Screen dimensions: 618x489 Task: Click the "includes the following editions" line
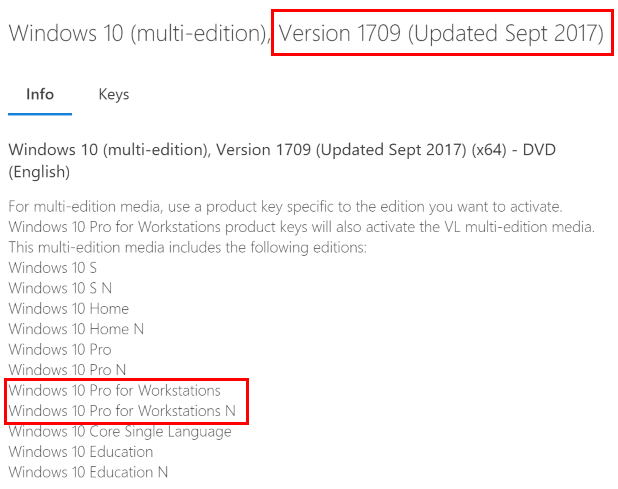[187, 247]
